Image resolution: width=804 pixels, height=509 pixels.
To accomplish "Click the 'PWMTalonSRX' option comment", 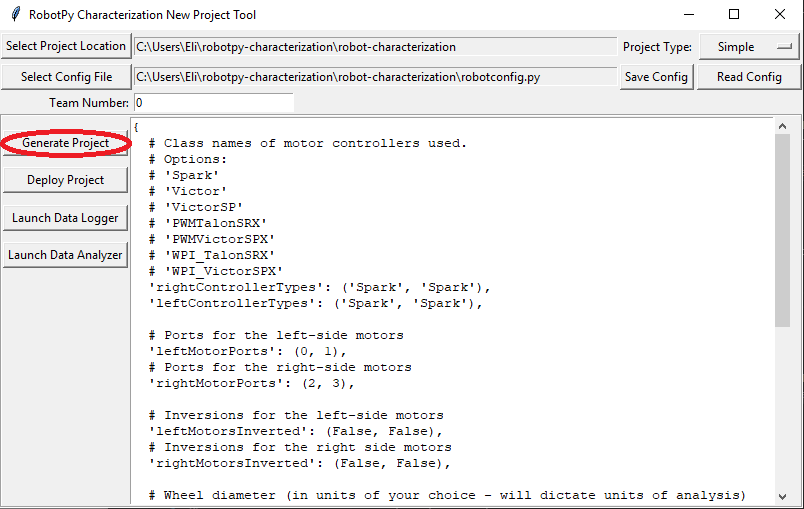I will click(208, 223).
